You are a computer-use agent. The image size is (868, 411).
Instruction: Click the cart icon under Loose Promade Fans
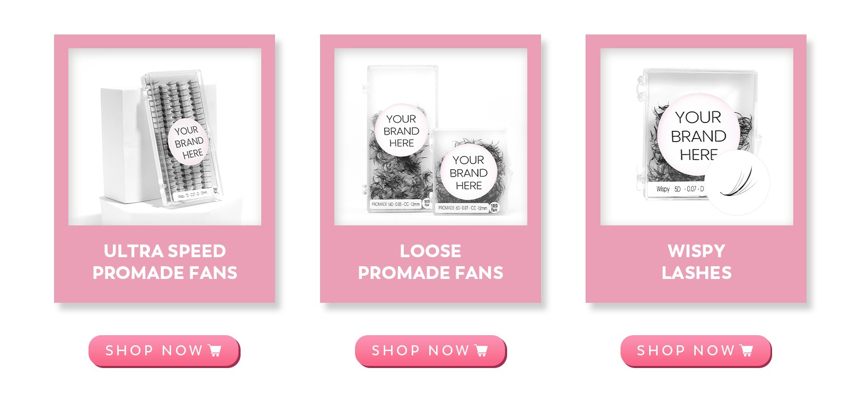481,351
